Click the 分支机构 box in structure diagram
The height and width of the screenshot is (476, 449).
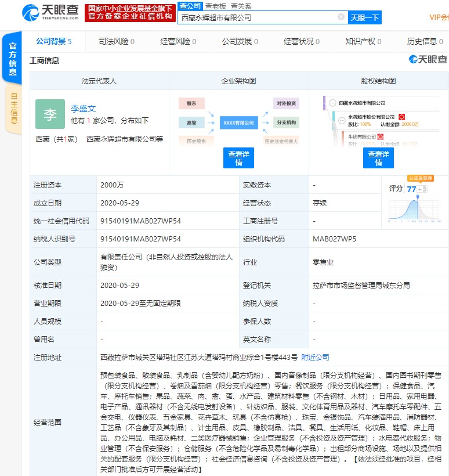pyautogui.click(x=286, y=122)
